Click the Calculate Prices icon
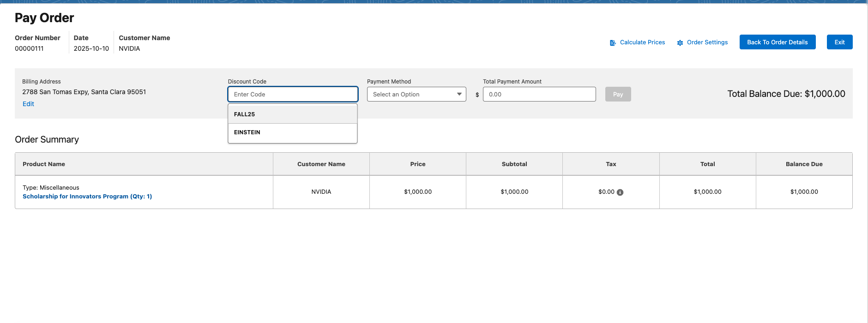This screenshot has height=323, width=868. pyautogui.click(x=613, y=42)
